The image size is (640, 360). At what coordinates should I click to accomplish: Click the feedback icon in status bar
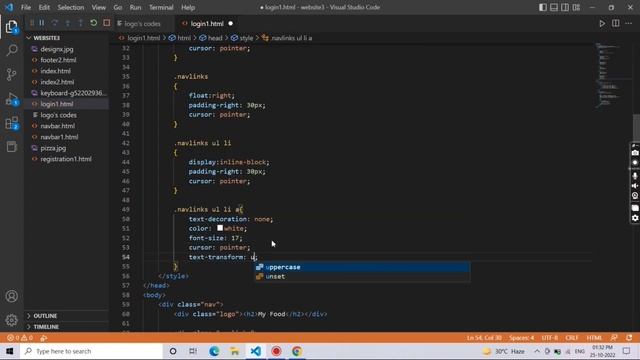[614, 338]
